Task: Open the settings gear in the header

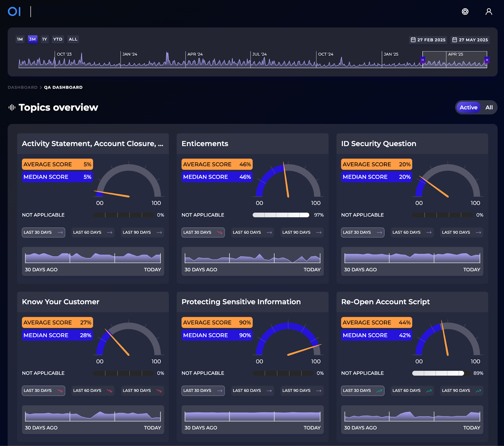Action: pyautogui.click(x=465, y=12)
